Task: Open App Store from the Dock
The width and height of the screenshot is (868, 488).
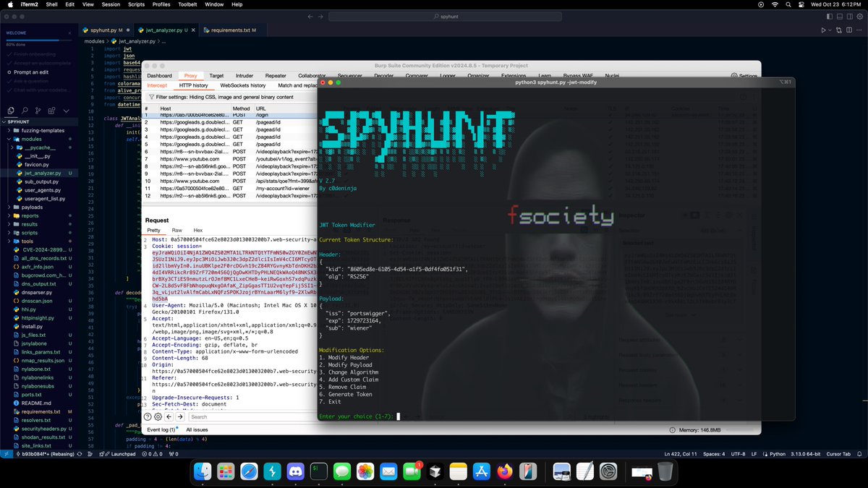Action: (x=481, y=471)
